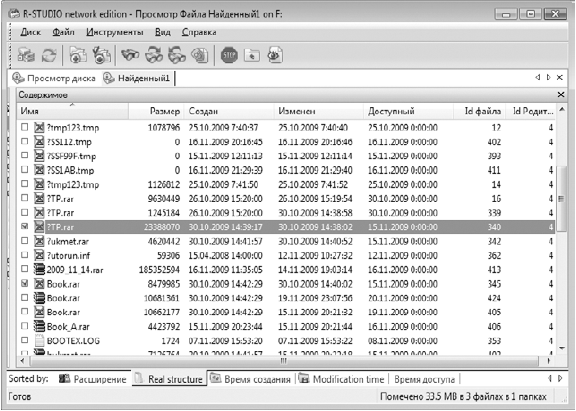Screen dimensions: 576x411
Task: Select the Modification time sorting tab
Action: [x=342, y=379]
